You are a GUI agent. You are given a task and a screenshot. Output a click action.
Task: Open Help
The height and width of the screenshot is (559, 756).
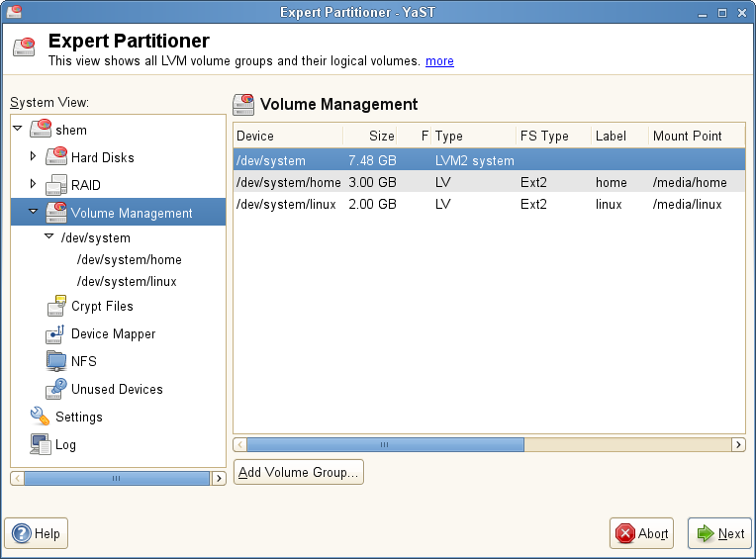(37, 533)
